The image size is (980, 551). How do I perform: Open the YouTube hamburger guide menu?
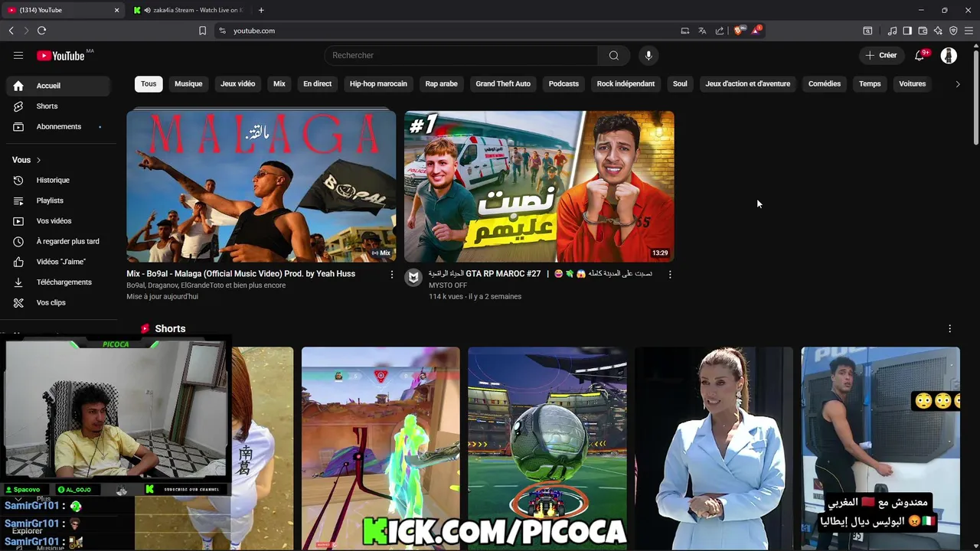pyautogui.click(x=18, y=55)
